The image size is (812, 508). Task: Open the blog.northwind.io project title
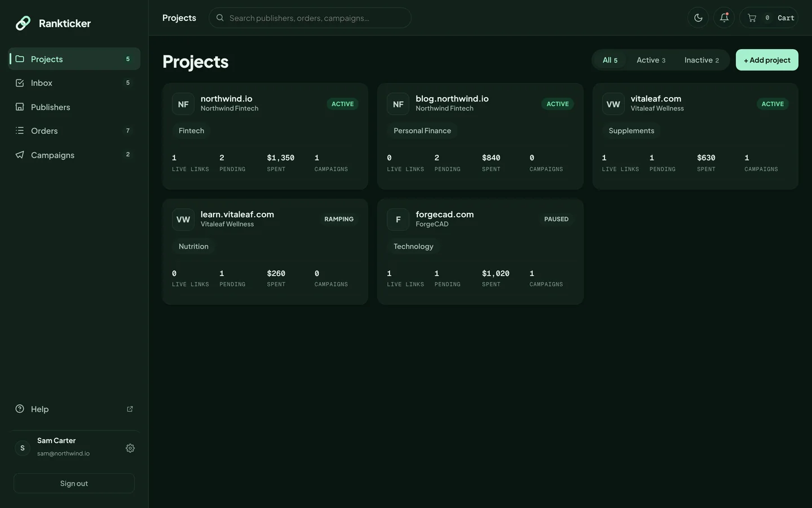coord(452,99)
